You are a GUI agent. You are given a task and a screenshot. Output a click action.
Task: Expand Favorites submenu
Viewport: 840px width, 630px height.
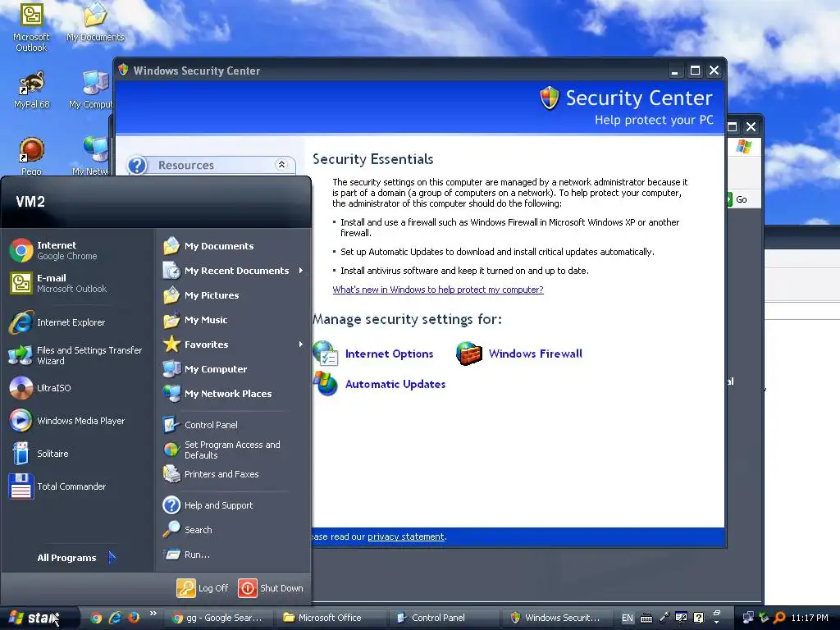(x=233, y=345)
